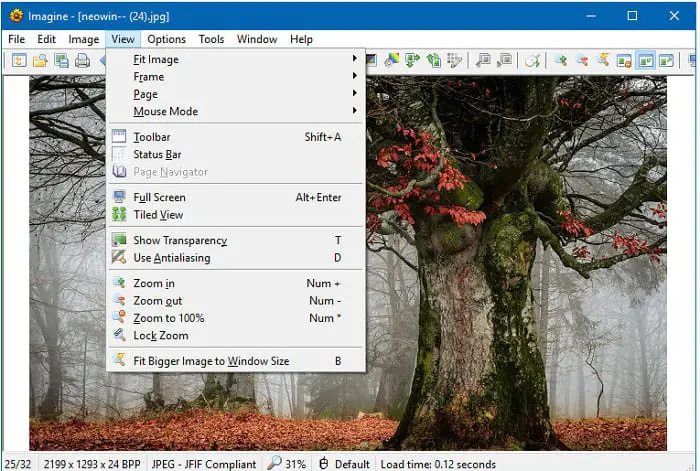
Task: Click the greyed Page Navigator entry
Action: coord(236,171)
